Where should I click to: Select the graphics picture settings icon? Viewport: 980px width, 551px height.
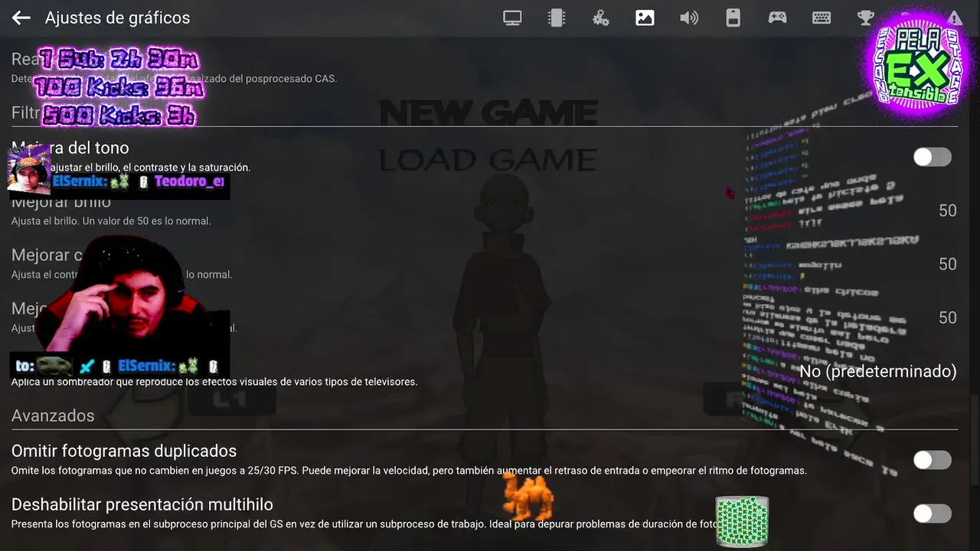(x=645, y=18)
